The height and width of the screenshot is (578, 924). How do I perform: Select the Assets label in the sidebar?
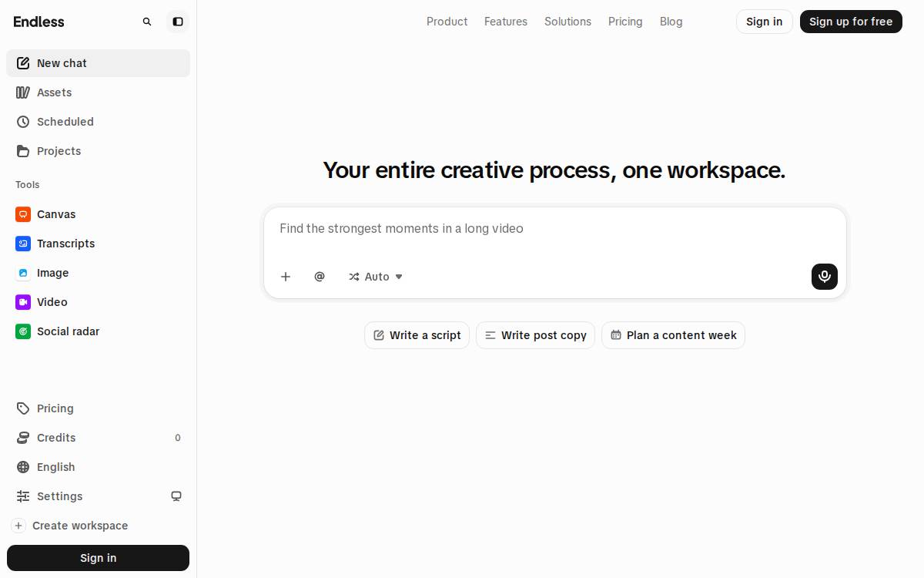pyautogui.click(x=54, y=92)
